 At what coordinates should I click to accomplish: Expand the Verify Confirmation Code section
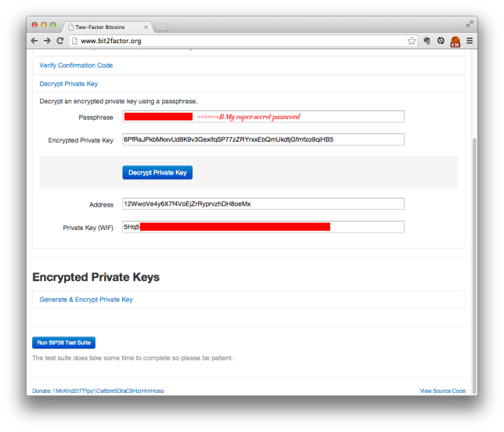click(76, 65)
